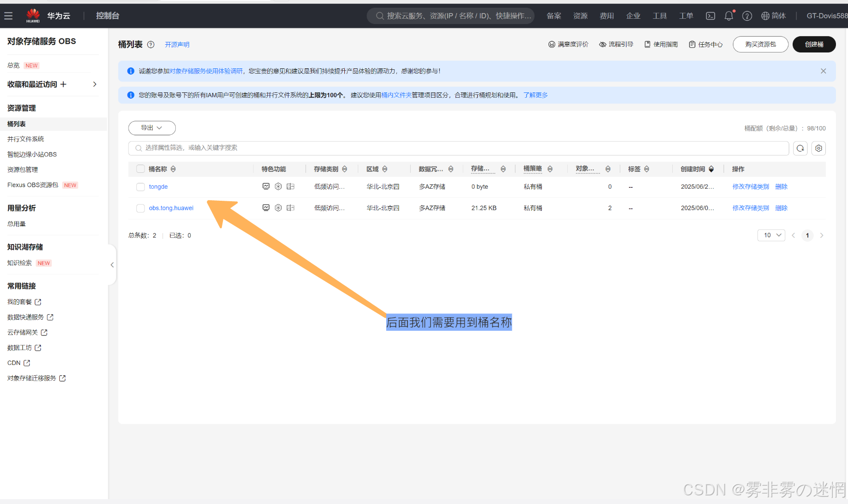Expand the 收藏和最近访问 section
The image size is (848, 504).
(95, 84)
